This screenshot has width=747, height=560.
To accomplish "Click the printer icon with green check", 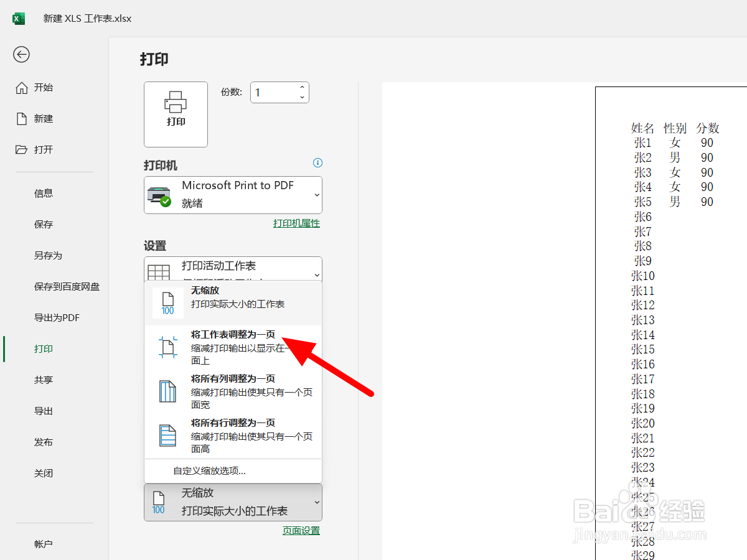I will click(x=159, y=195).
